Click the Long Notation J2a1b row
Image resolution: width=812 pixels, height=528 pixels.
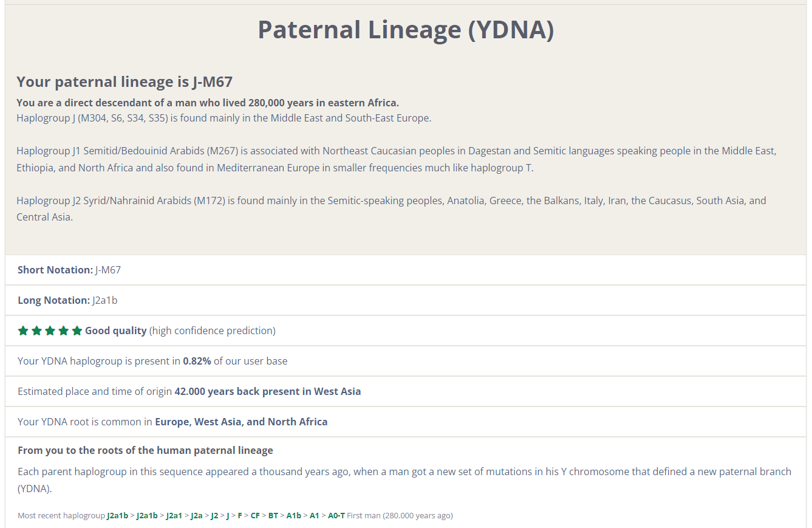(406, 300)
